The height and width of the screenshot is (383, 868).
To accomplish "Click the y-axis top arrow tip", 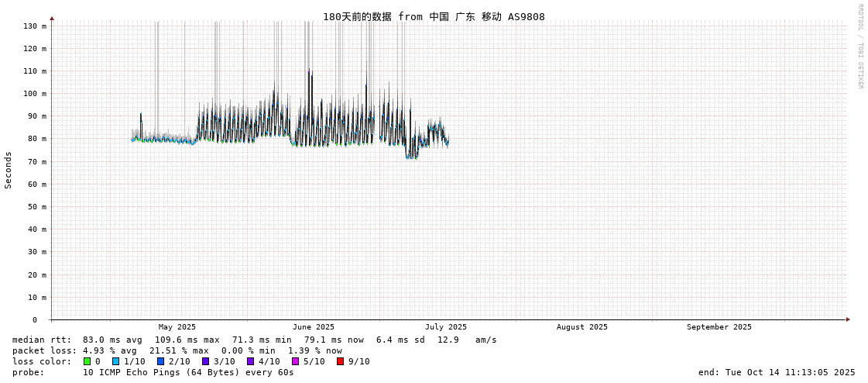I will (52, 18).
